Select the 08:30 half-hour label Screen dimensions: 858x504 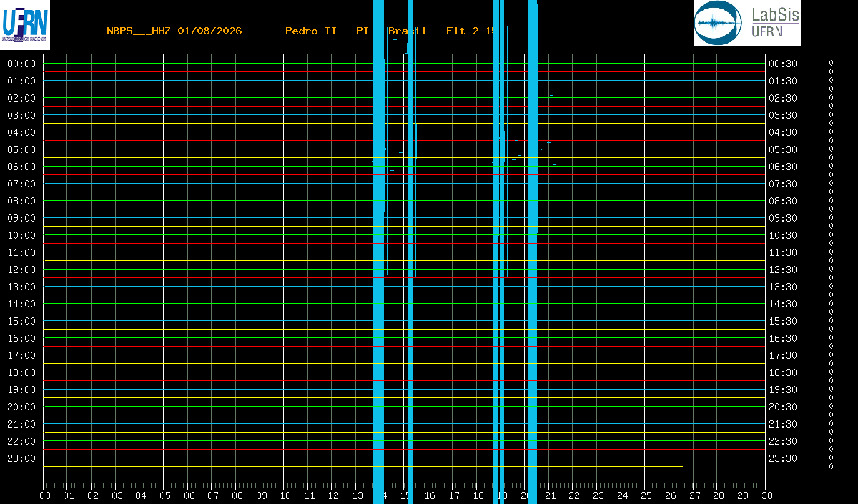[x=783, y=201]
